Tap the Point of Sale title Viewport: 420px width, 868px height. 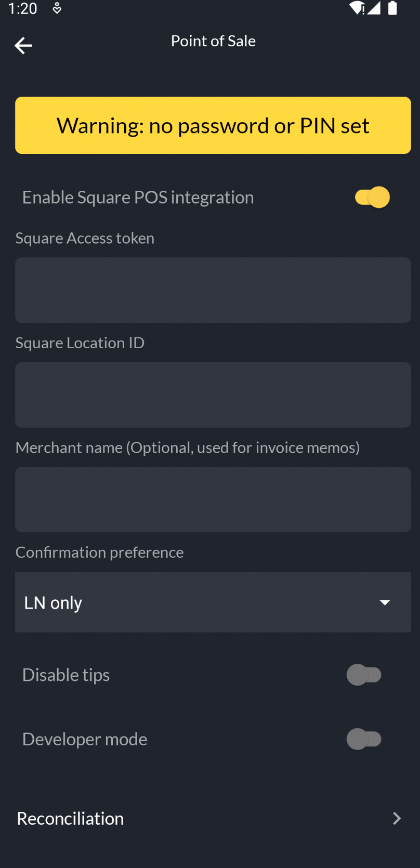point(213,41)
